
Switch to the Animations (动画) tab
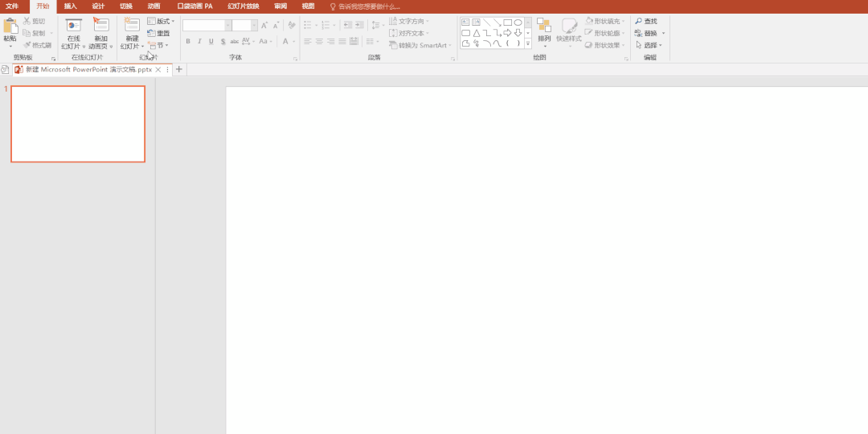pos(154,6)
